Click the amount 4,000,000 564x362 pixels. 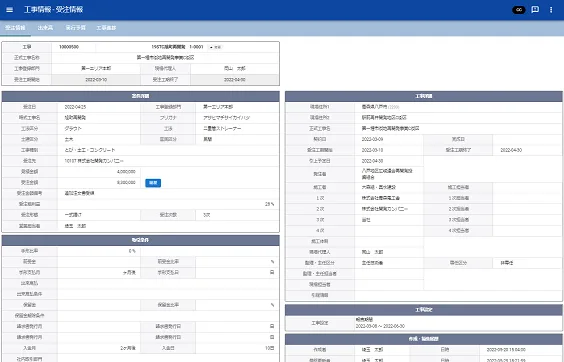(x=126, y=172)
